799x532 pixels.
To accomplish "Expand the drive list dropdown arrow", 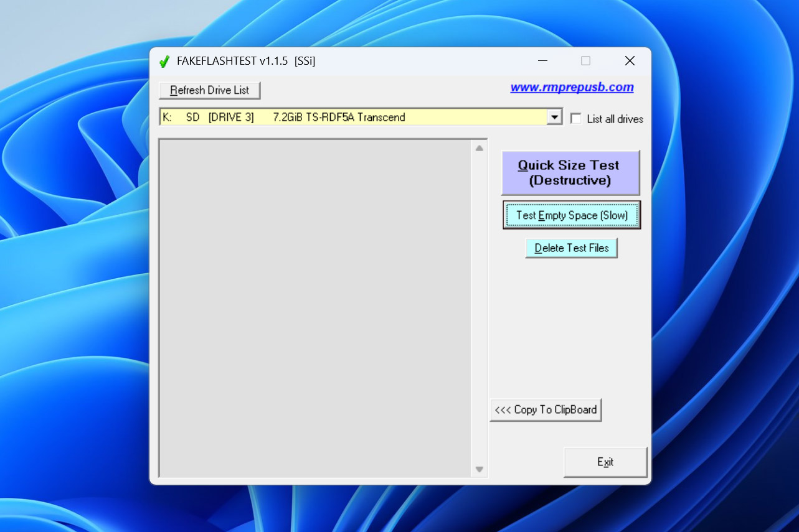I will [x=554, y=117].
